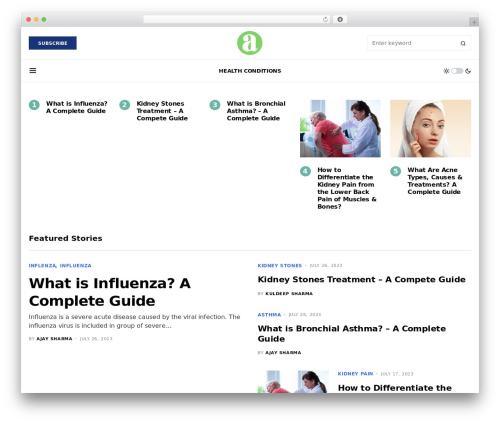Toggle the dark mode switch
The height and width of the screenshot is (423, 500).
(x=457, y=71)
